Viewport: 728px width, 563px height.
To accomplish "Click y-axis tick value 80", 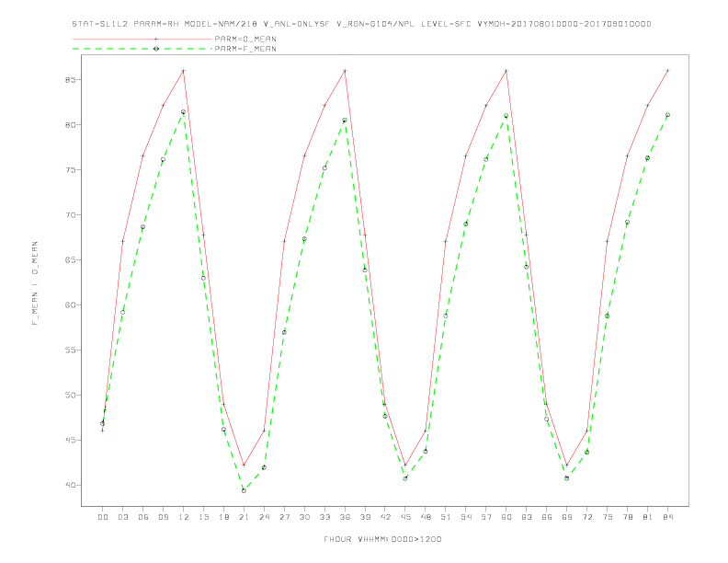I will pos(70,125).
